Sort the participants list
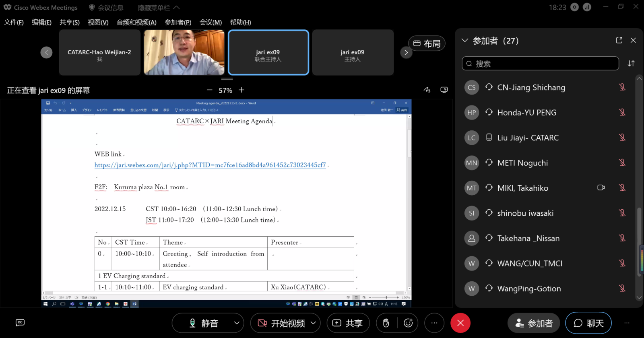 (x=631, y=64)
